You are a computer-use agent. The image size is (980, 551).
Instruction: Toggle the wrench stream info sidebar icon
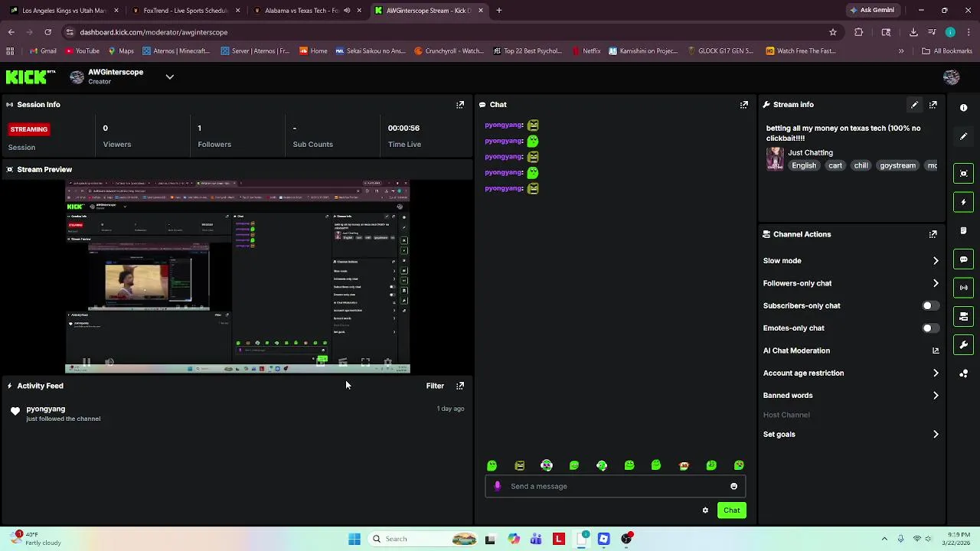click(964, 345)
